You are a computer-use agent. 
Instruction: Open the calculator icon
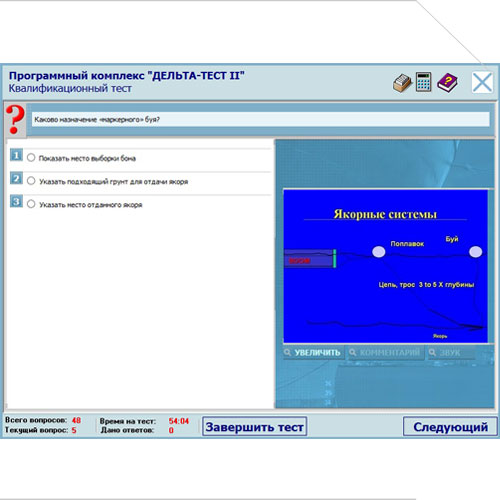tap(424, 82)
